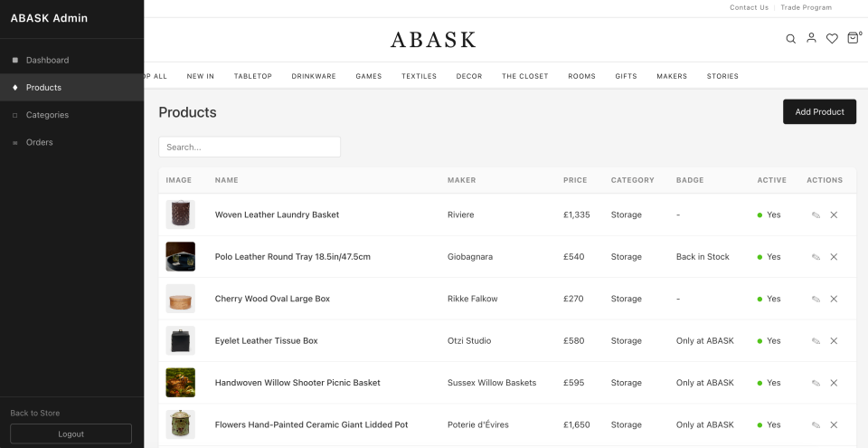Follow the Back to Store link

point(35,413)
